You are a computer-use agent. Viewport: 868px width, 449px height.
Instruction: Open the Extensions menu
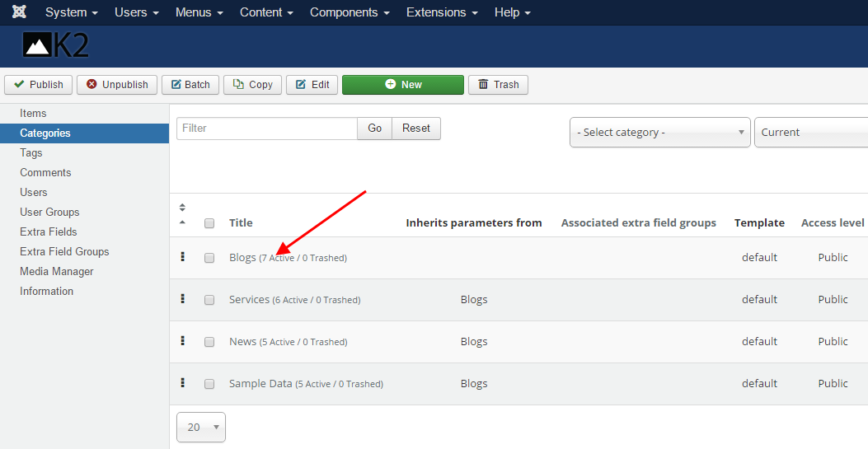click(x=442, y=12)
